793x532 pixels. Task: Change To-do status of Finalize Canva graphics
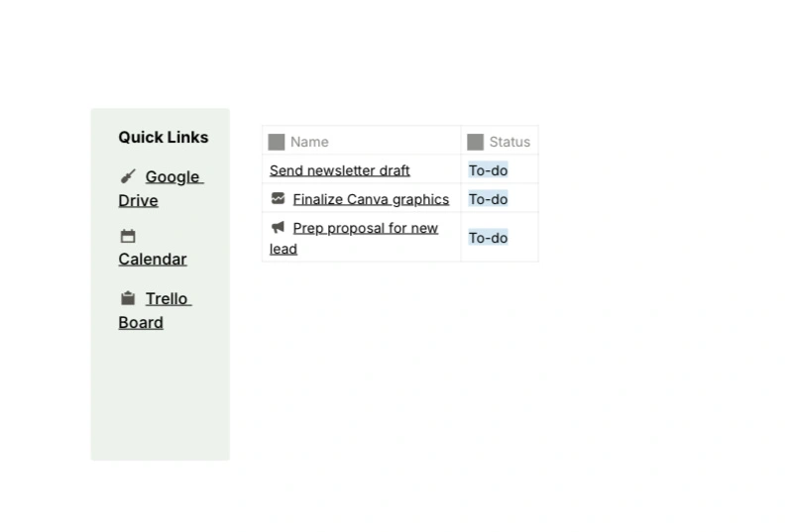click(x=488, y=199)
